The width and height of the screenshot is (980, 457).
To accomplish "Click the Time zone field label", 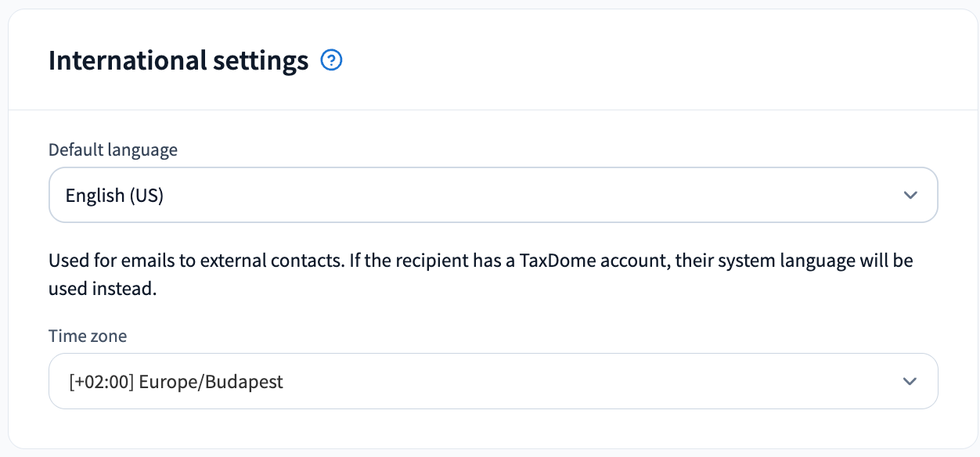I will coord(88,336).
